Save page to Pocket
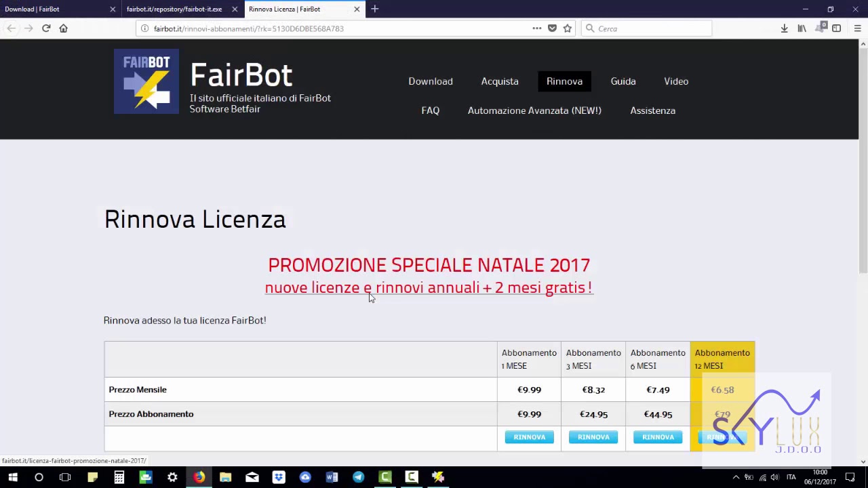868x488 pixels. [552, 28]
